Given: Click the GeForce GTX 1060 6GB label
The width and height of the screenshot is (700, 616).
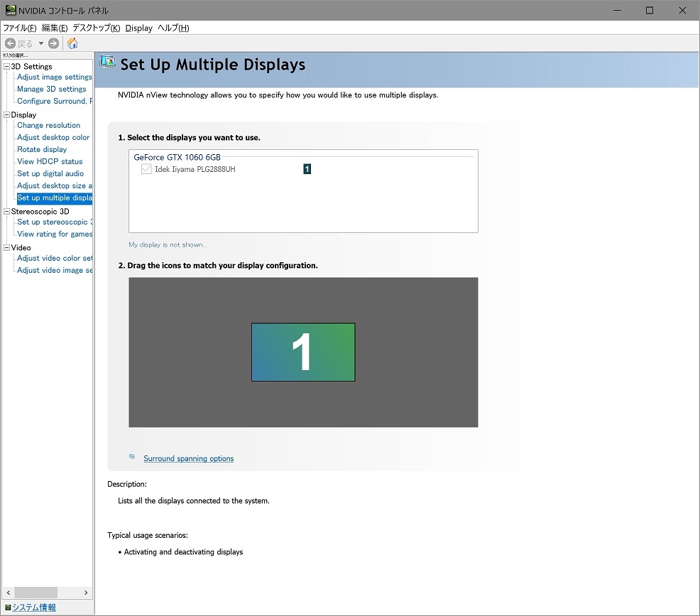Looking at the screenshot, I should tap(177, 157).
